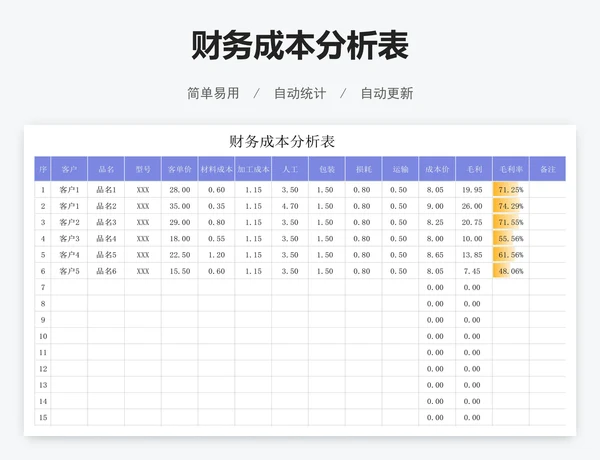Click the 客户4 cell
The width and height of the screenshot is (600, 460).
click(x=69, y=254)
